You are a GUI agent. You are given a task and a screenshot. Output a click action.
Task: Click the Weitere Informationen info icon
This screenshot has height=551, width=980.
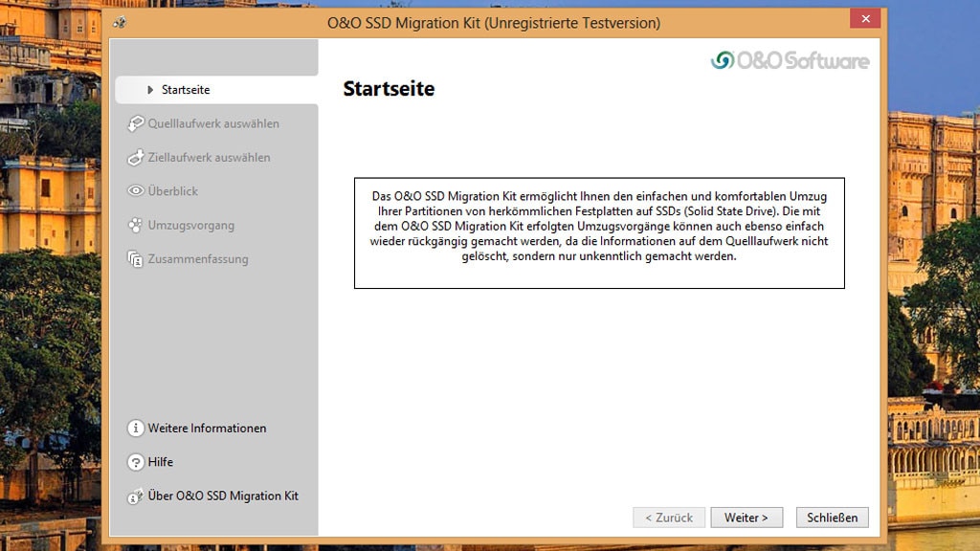tap(135, 428)
